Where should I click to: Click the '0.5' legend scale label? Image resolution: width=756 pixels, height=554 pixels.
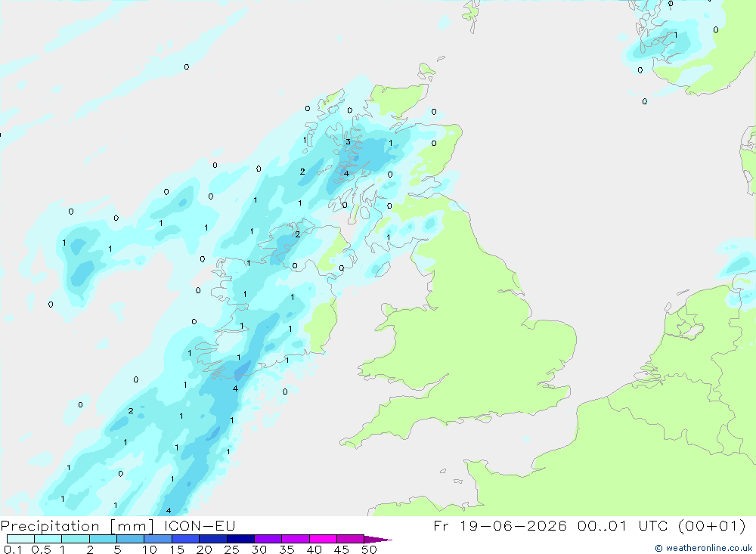coord(41,549)
